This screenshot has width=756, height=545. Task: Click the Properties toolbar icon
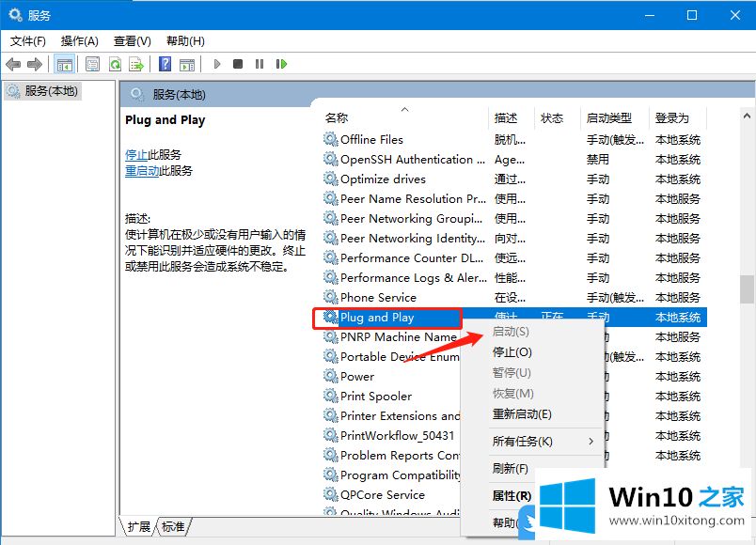[x=92, y=64]
